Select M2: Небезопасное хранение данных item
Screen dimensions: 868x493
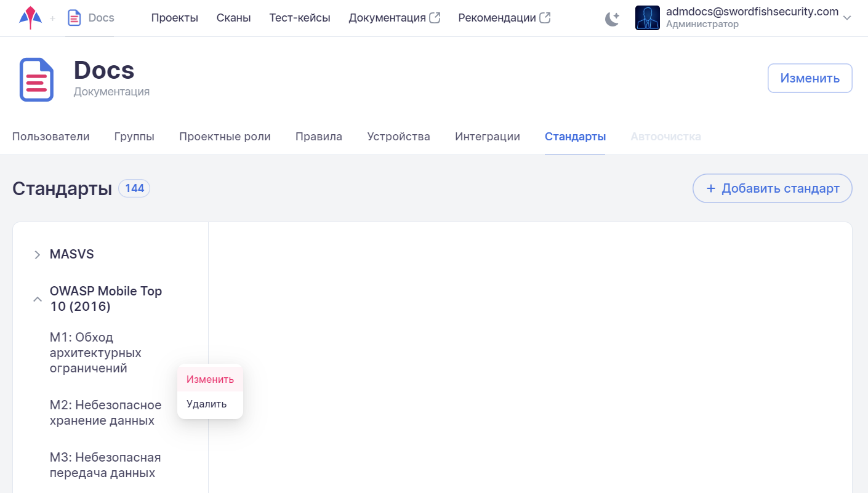(105, 413)
